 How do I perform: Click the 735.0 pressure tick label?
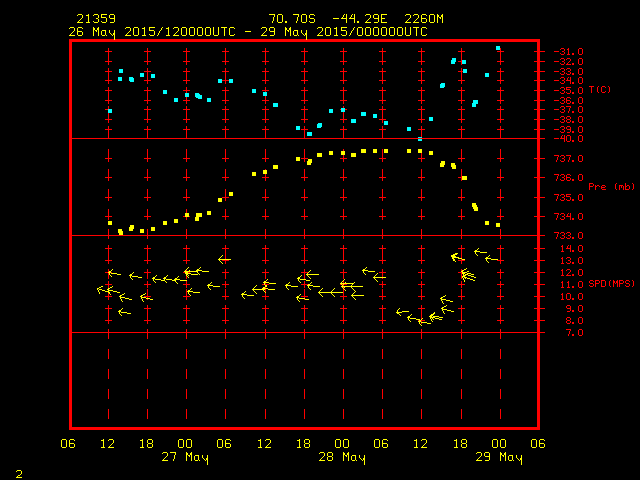pyautogui.click(x=569, y=198)
